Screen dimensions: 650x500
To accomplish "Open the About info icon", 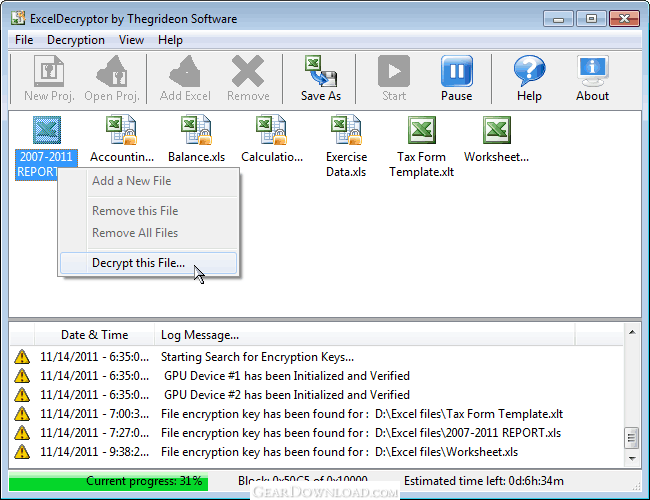I will (592, 71).
